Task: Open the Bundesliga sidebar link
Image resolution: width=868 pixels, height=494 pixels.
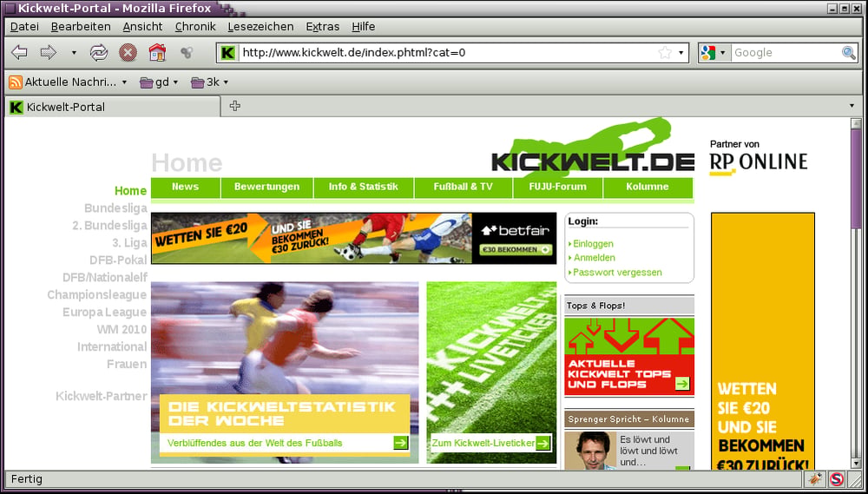Action: tap(115, 208)
